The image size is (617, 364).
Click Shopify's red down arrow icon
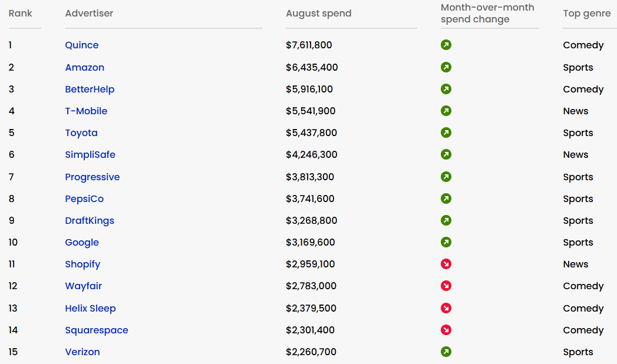pyautogui.click(x=446, y=264)
